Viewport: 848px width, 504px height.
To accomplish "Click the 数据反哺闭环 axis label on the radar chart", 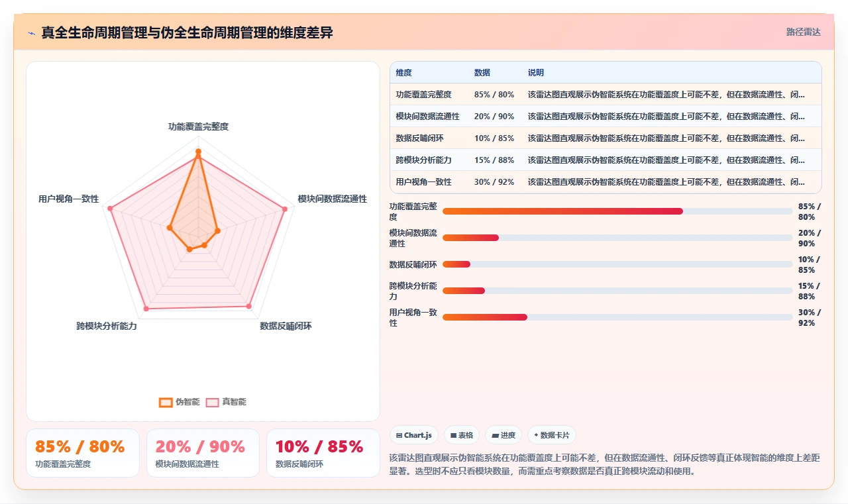I will coord(286,326).
